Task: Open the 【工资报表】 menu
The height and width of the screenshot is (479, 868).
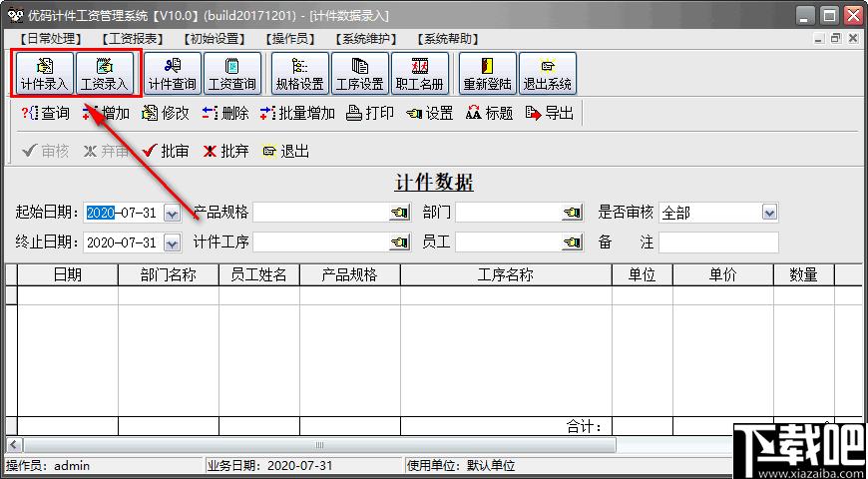Action: [133, 39]
